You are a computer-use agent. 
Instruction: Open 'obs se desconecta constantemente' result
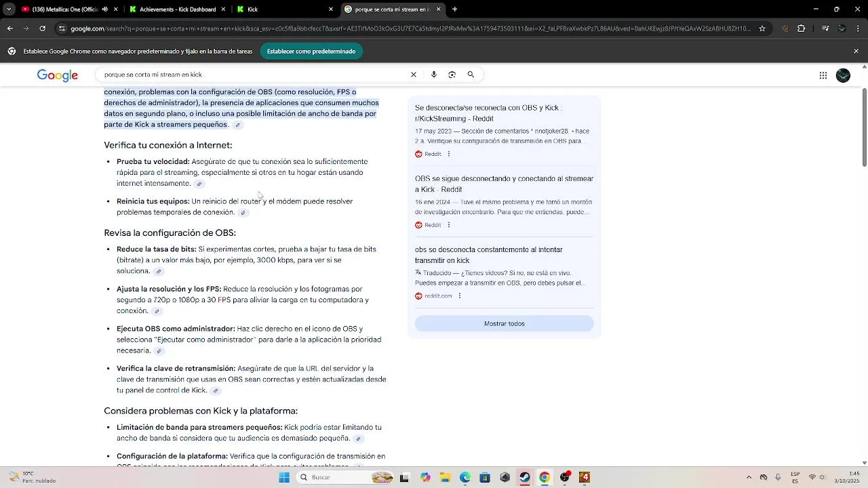point(489,255)
